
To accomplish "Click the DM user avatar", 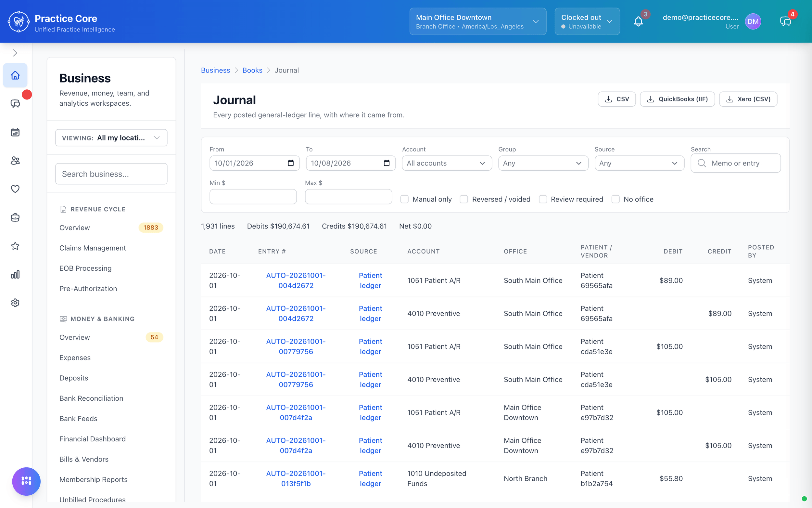I will [753, 21].
